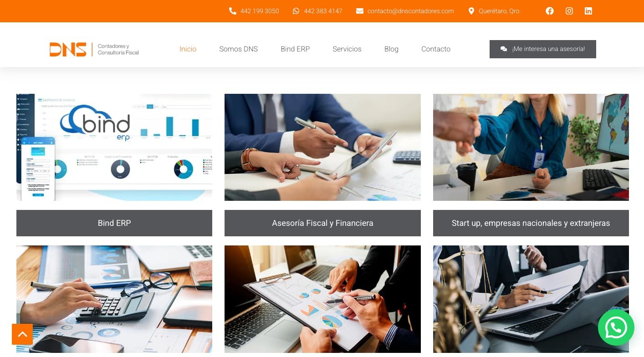The height and width of the screenshot is (357, 644).
Task: Open the Somos DNS menu item
Action: (238, 49)
